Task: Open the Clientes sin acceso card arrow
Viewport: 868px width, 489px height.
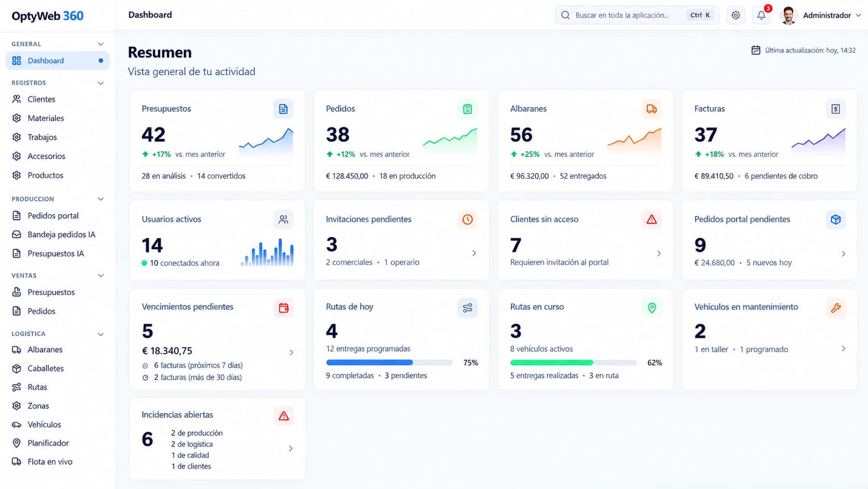Action: (x=659, y=254)
